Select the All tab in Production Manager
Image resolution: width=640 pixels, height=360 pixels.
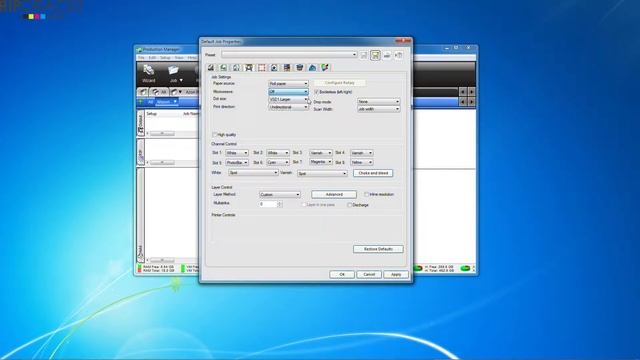pos(160,92)
